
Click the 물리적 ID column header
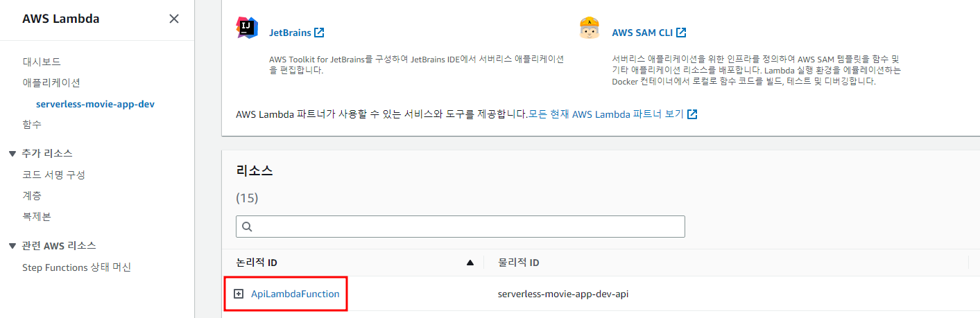point(519,263)
